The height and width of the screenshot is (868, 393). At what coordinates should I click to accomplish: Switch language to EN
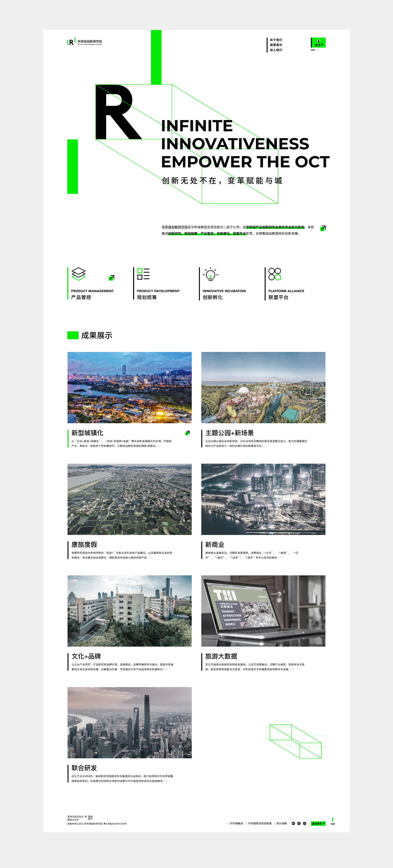(317, 50)
